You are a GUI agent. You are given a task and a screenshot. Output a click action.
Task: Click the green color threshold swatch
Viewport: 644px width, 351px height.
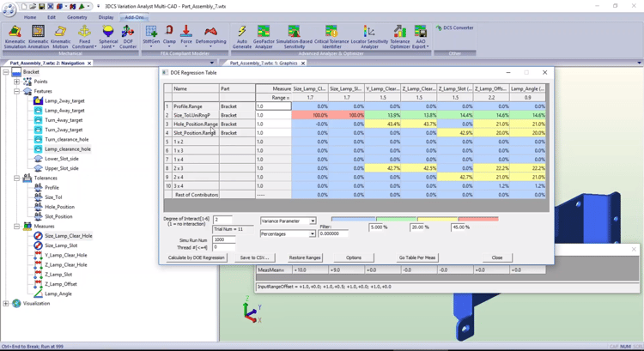pyautogui.click(x=397, y=219)
